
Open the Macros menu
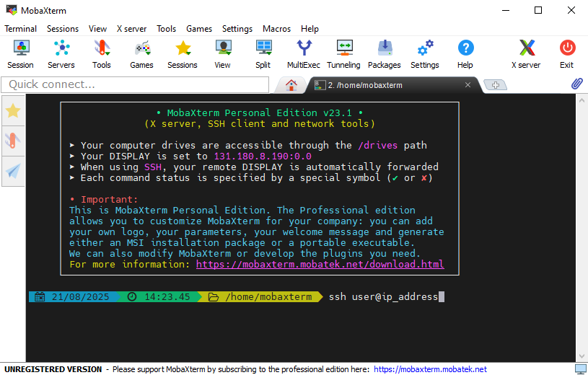[276, 29]
